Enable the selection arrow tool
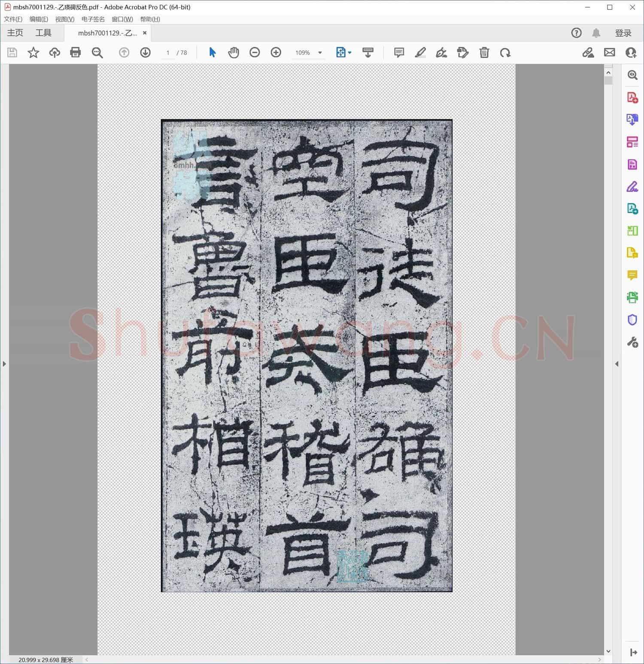Image resolution: width=644 pixels, height=664 pixels. click(x=212, y=52)
